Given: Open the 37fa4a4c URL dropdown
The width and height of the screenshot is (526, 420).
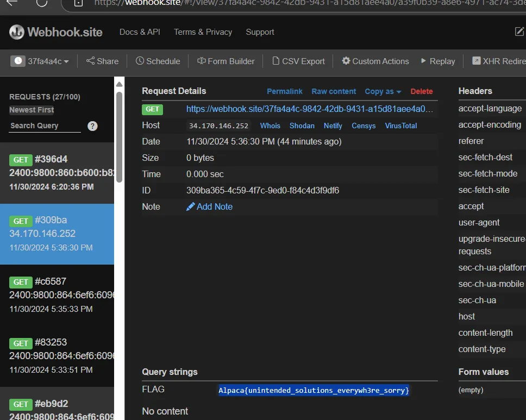Looking at the screenshot, I should click(48, 61).
